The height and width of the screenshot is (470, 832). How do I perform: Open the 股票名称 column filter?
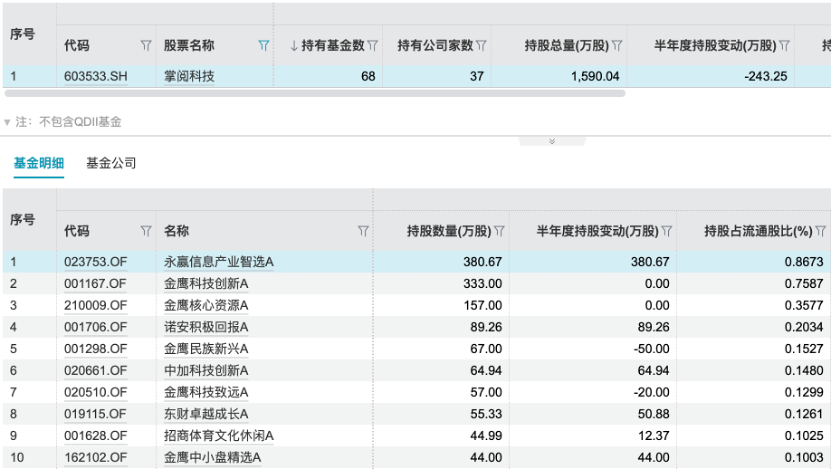[x=264, y=46]
